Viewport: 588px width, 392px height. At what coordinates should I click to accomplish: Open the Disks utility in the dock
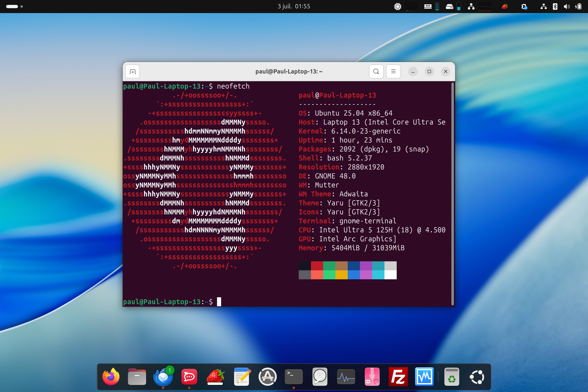320,377
